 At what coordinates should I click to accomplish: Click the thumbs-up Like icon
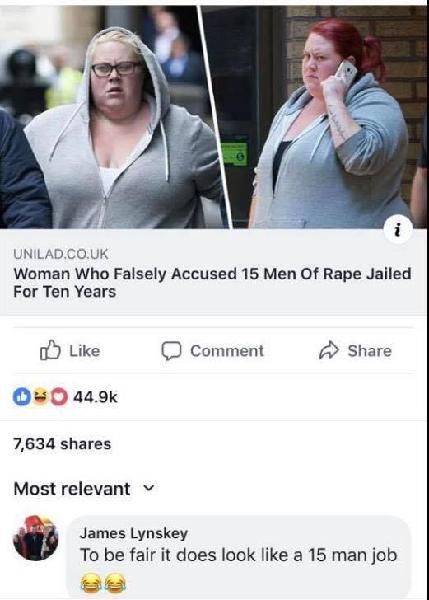coord(50,350)
